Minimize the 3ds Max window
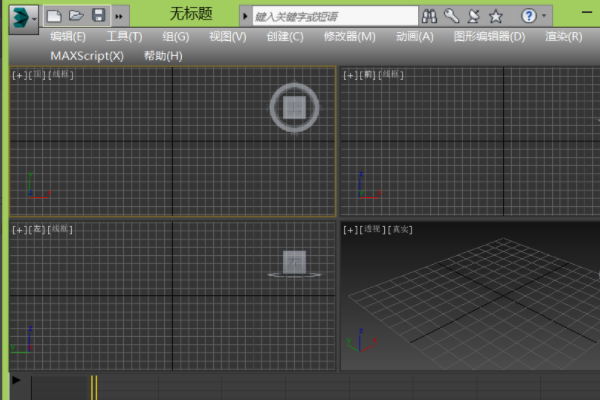 (587, 12)
